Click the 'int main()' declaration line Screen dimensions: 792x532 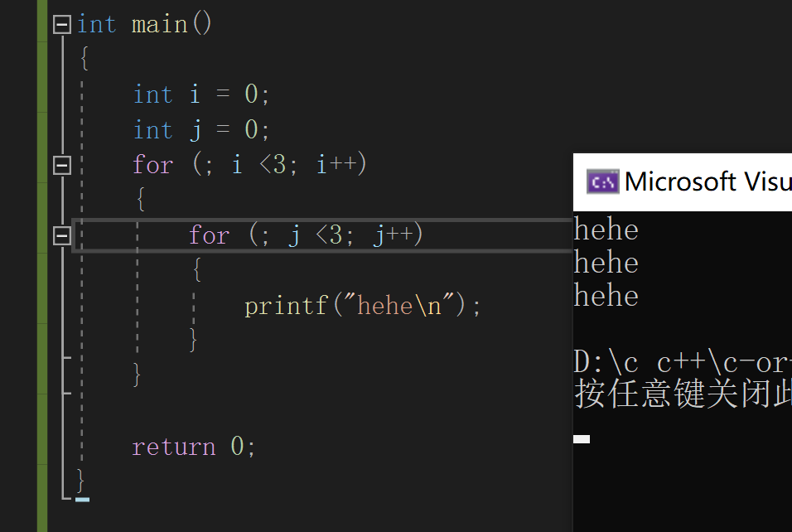coord(144,24)
